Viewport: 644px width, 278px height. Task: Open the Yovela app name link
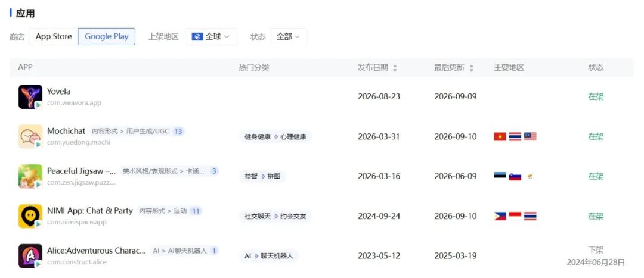click(58, 92)
